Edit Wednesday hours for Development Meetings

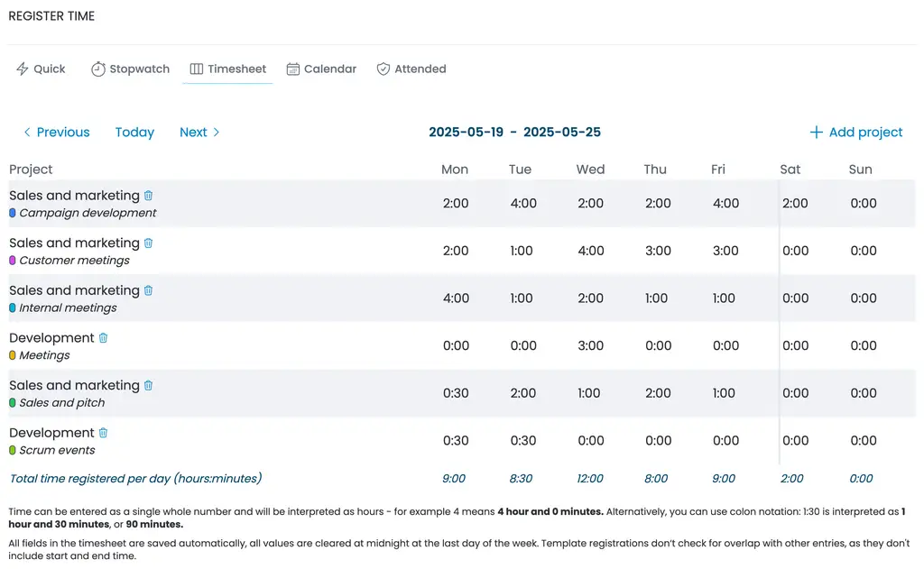590,346
